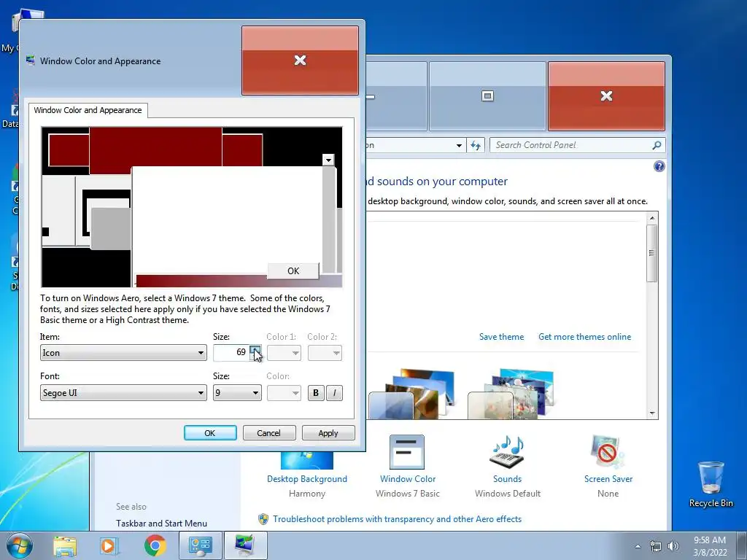The image size is (747, 560).
Task: Open the Sounds icon
Action: click(x=507, y=452)
